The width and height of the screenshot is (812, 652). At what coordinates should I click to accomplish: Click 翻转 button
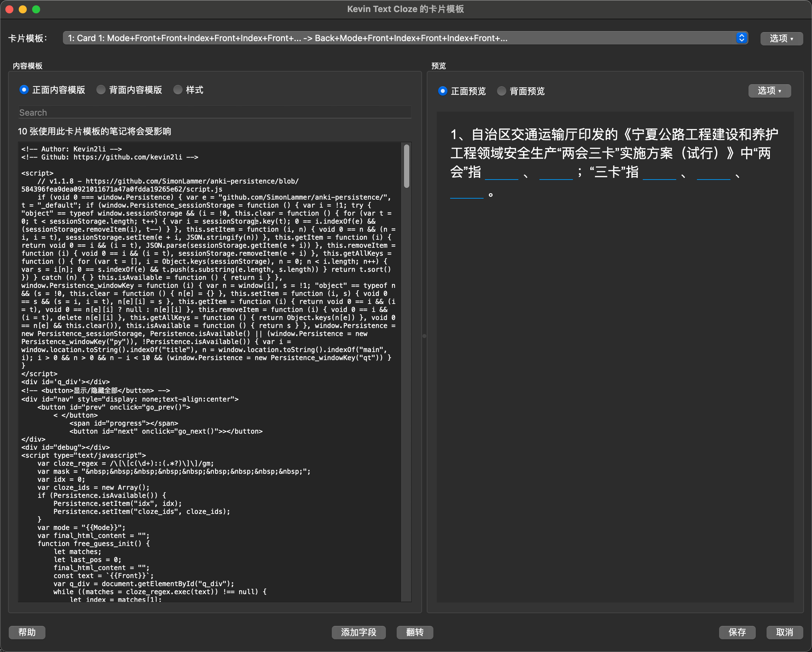click(415, 632)
